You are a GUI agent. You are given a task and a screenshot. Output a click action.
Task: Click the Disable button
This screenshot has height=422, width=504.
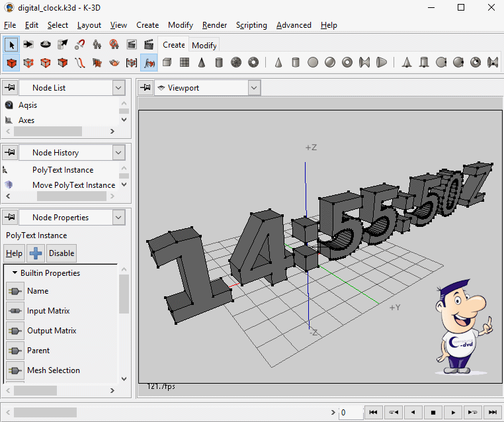click(x=62, y=253)
